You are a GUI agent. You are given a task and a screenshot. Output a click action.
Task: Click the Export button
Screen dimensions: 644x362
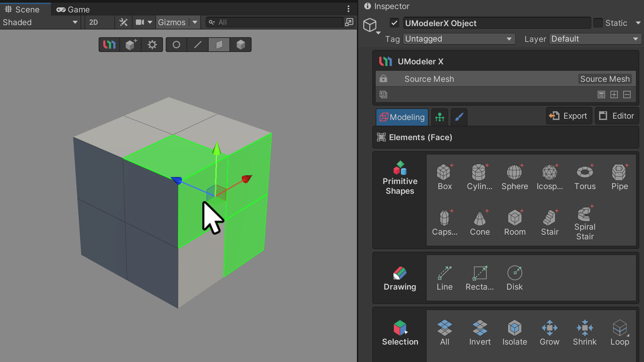coord(569,116)
